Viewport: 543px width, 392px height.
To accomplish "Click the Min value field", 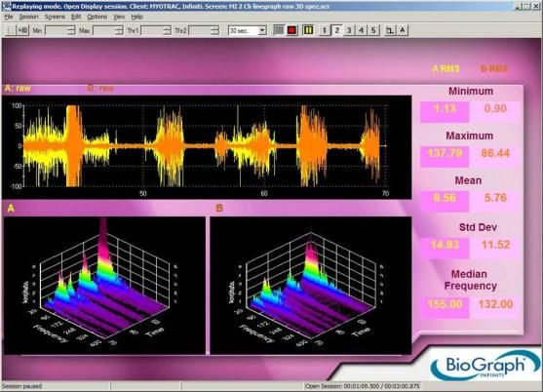I will click(x=57, y=30).
